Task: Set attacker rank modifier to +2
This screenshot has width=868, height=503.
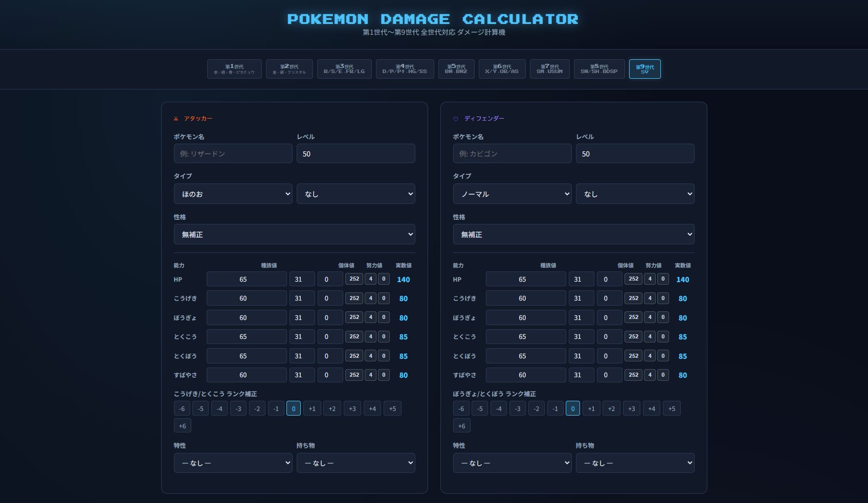Action: (332, 408)
